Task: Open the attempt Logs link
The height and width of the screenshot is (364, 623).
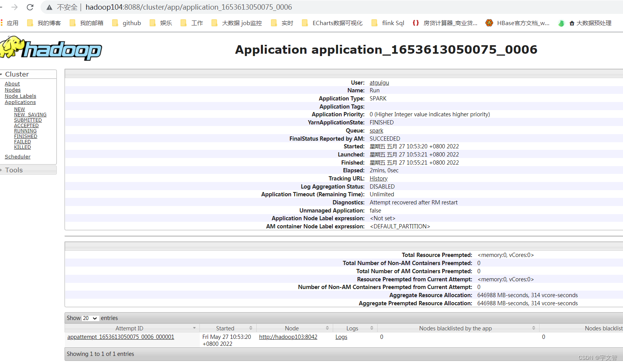Action: tap(341, 337)
